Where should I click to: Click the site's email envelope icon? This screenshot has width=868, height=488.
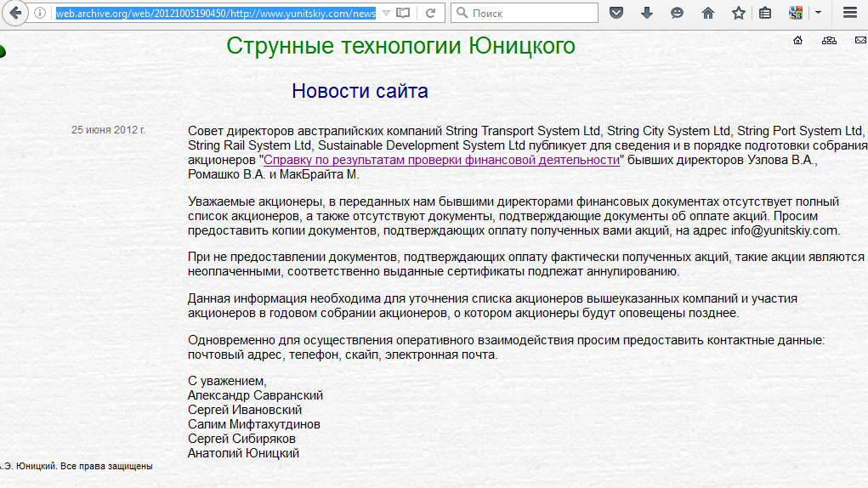[860, 40]
